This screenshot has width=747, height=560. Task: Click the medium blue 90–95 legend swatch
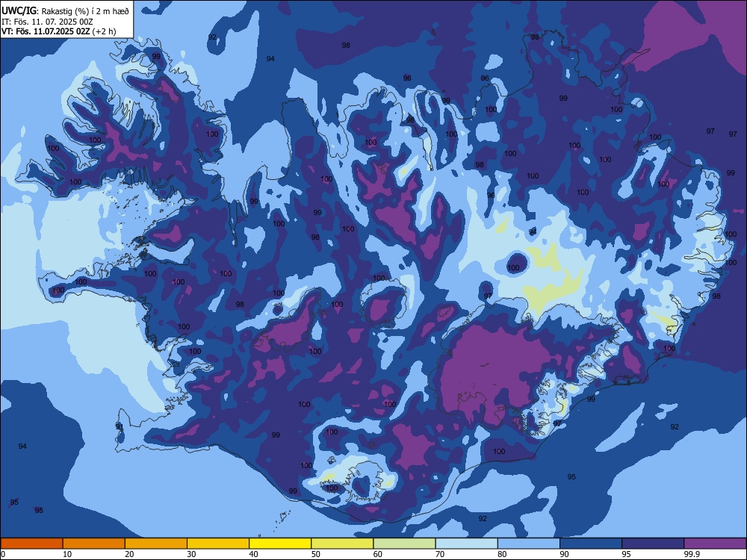click(591, 544)
